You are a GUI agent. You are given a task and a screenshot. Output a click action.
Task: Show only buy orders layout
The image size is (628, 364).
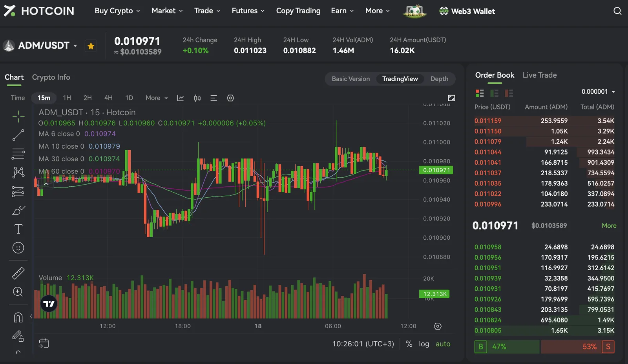pos(494,93)
